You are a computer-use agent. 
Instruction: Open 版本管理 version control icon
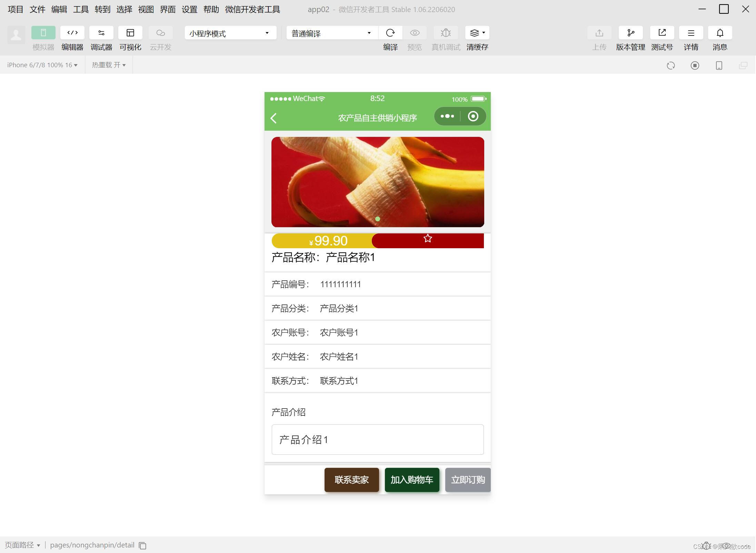[630, 33]
